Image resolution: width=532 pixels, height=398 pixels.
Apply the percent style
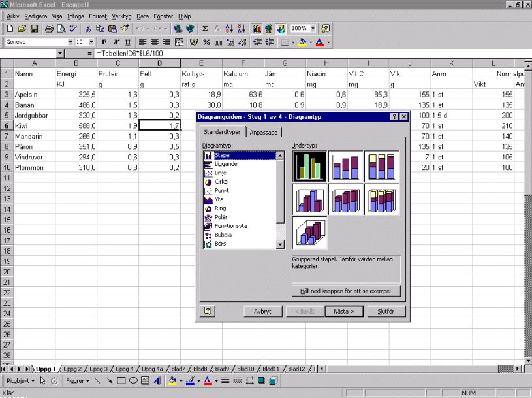206,42
